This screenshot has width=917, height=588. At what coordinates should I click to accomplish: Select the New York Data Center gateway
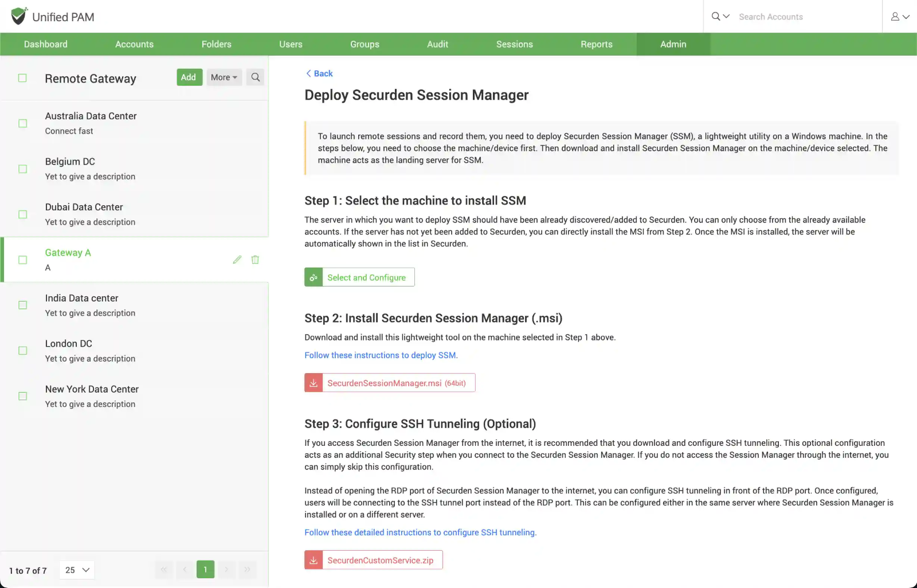(x=135, y=396)
